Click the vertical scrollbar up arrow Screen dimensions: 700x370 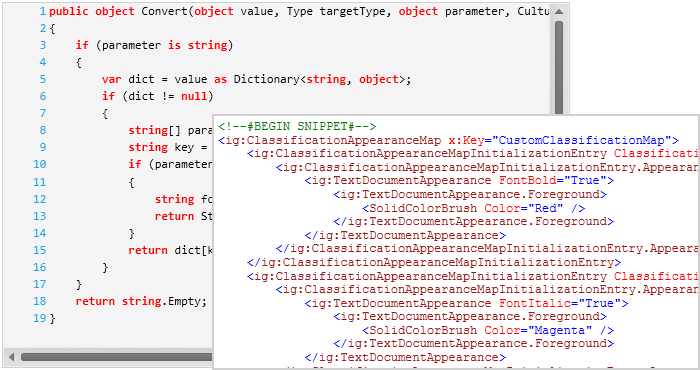(x=559, y=12)
